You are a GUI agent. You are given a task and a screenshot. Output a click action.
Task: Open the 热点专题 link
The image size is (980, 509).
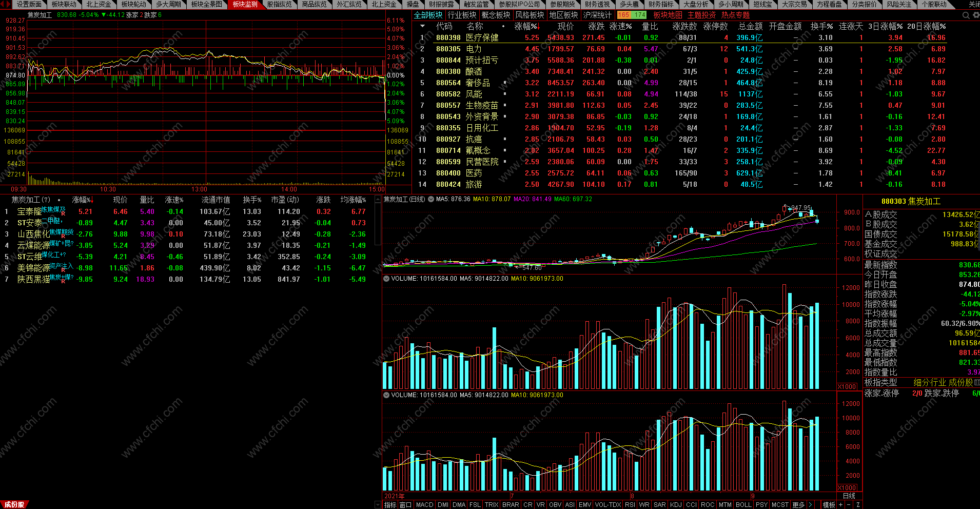click(735, 15)
